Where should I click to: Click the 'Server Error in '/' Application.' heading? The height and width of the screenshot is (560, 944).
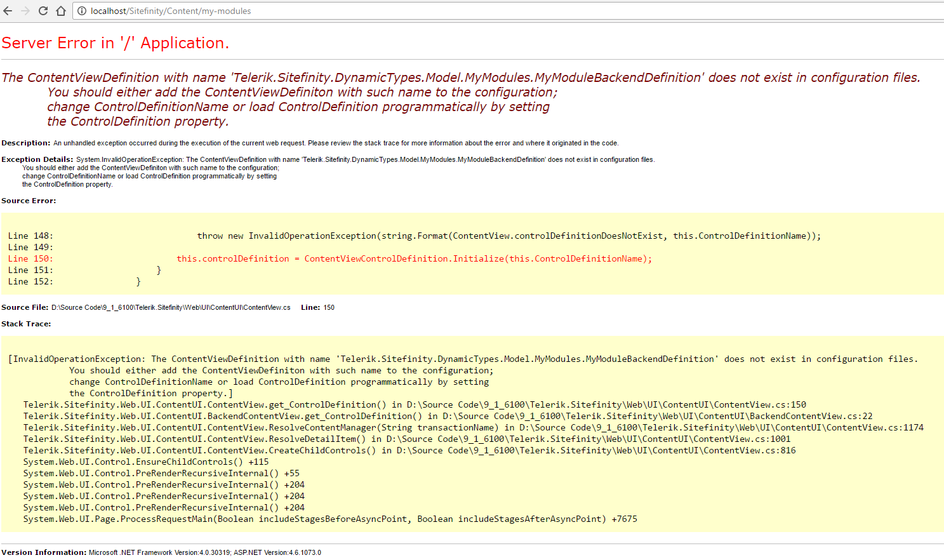(115, 43)
